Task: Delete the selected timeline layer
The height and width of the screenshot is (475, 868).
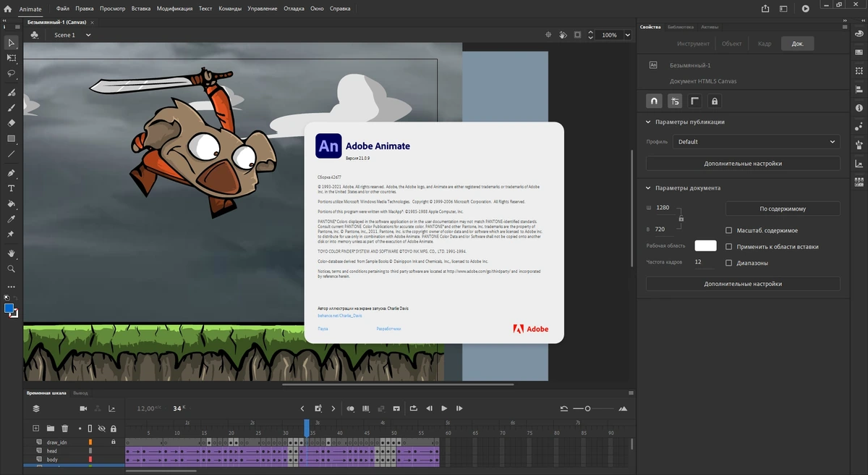Action: (x=64, y=429)
